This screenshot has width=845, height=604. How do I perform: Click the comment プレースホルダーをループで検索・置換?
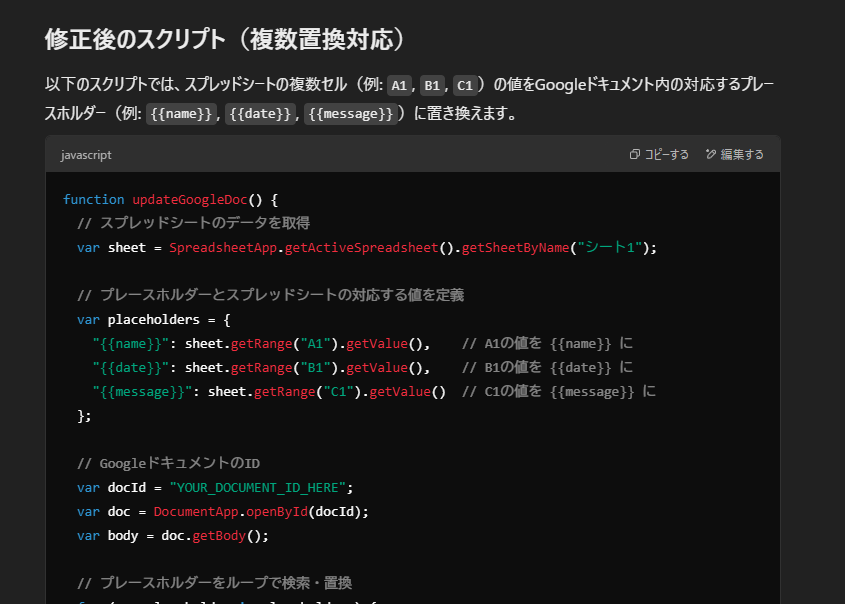coord(214,583)
